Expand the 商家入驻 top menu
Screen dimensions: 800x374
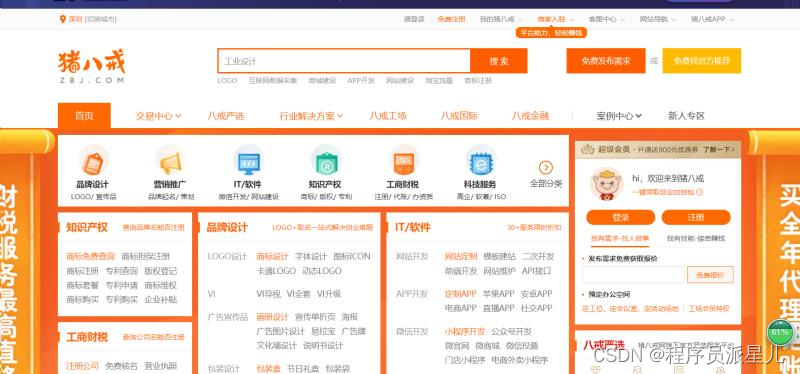(x=556, y=19)
